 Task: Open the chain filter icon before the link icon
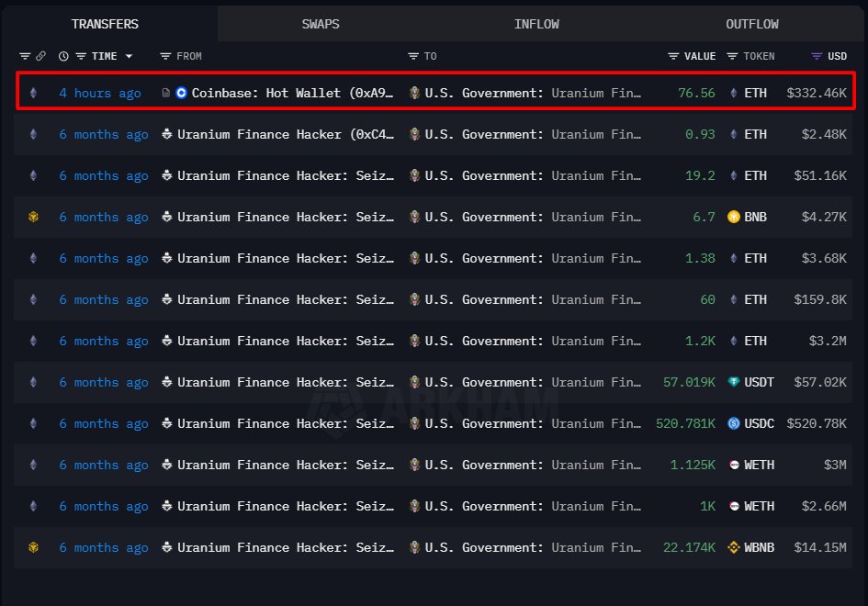coord(25,56)
